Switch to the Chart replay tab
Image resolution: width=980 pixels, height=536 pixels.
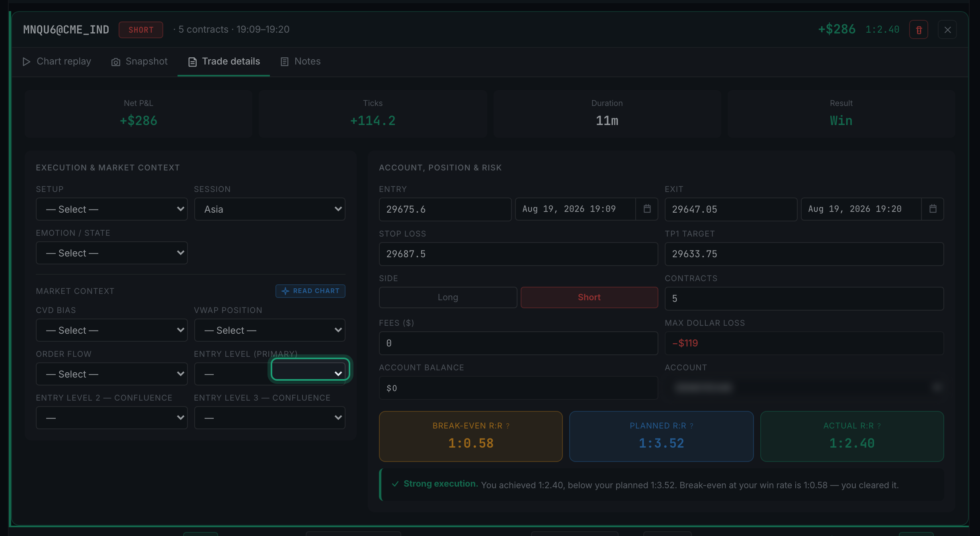57,62
